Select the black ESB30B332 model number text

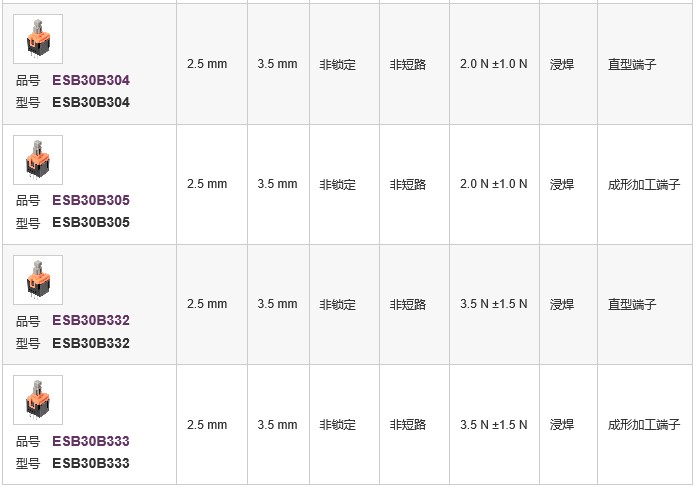pyautogui.click(x=91, y=343)
